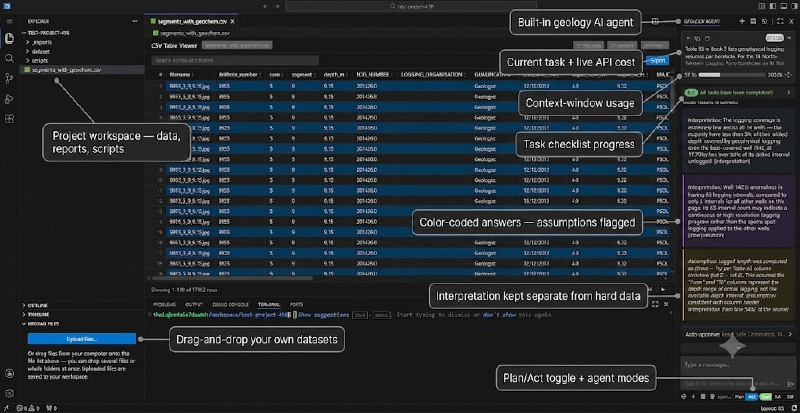
Task: Open the Search view in activity bar
Action: pos(9,58)
